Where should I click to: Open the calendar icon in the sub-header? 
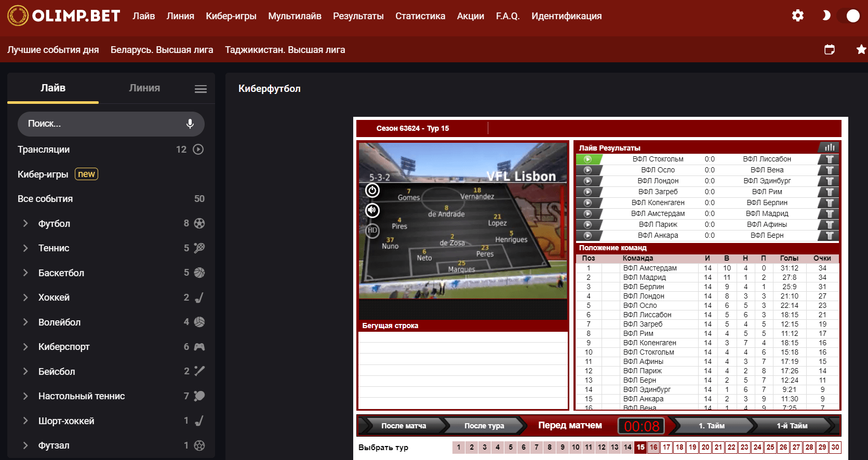[x=830, y=49]
